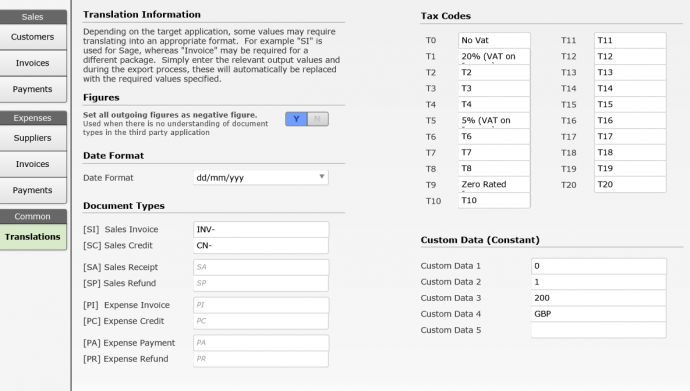Select the Translations tab
Image resolution: width=690 pixels, height=391 pixels.
pos(33,237)
